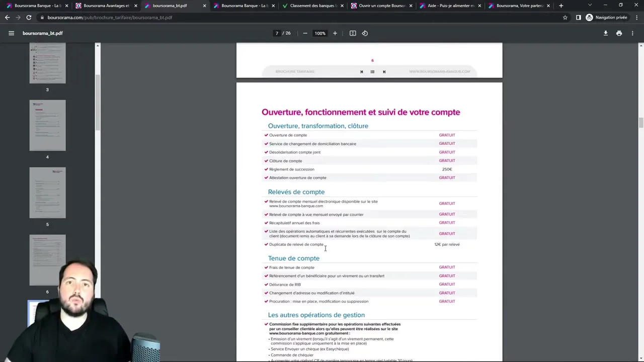Click fit to page icon
Image resolution: width=644 pixels, height=362 pixels.
pos(353,33)
